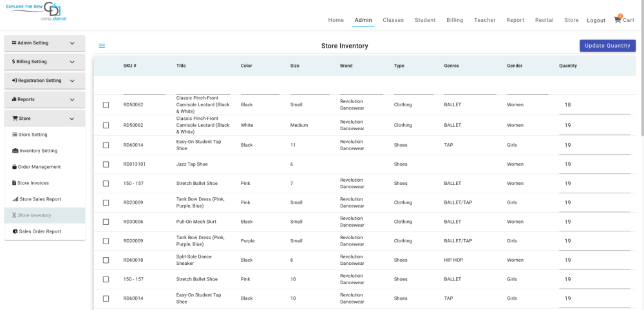644x310 pixels.
Task: Check the first RD50062 Black Small row checkbox
Action: 106,105
